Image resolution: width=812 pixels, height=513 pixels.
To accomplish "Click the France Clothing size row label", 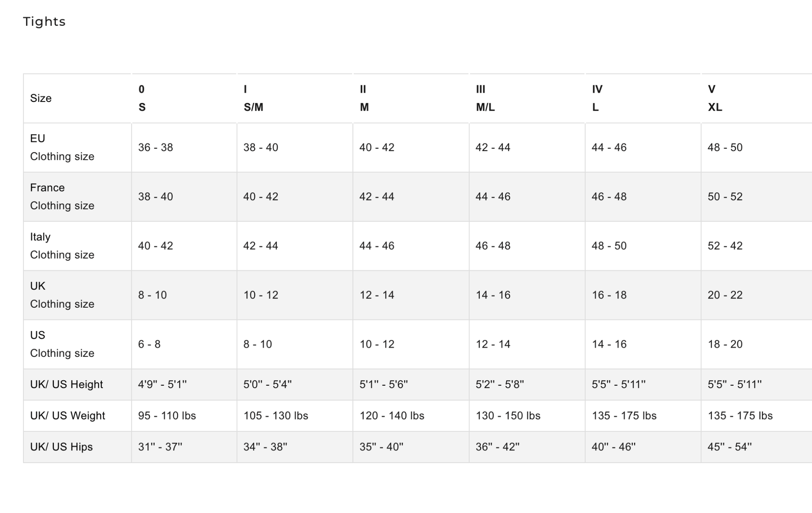I will [62, 197].
